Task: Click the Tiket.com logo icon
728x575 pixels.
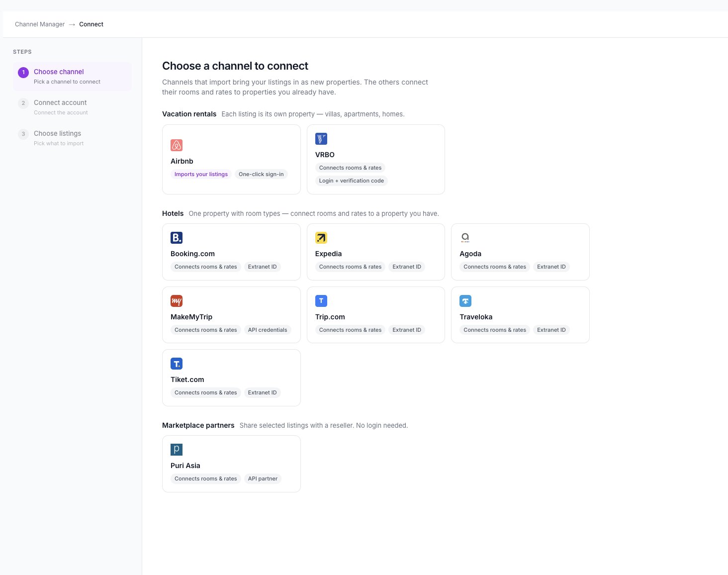Action: (x=177, y=364)
